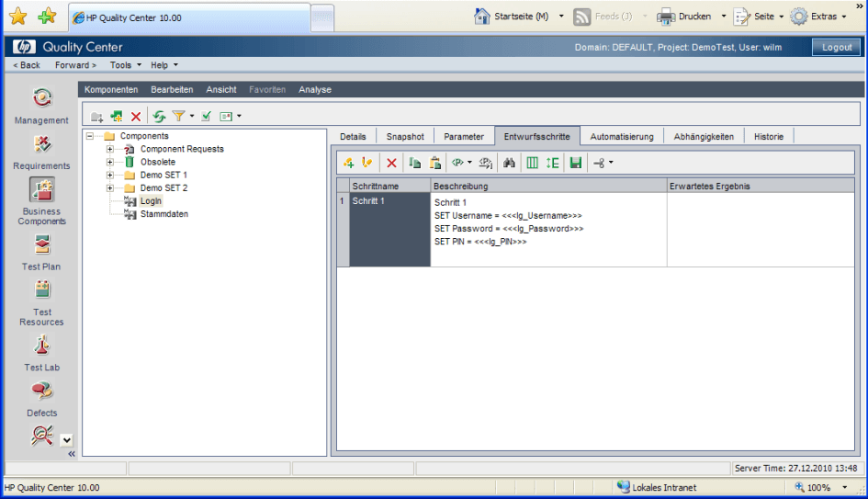This screenshot has width=868, height=499.
Task: Switch to the Parameter tab
Action: click(x=464, y=137)
